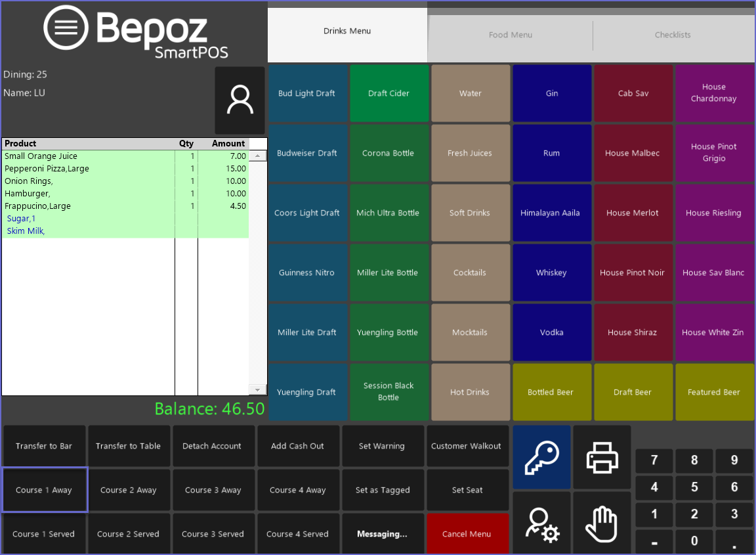Click Transfer to Bar
This screenshot has height=555, width=756.
pyautogui.click(x=44, y=446)
